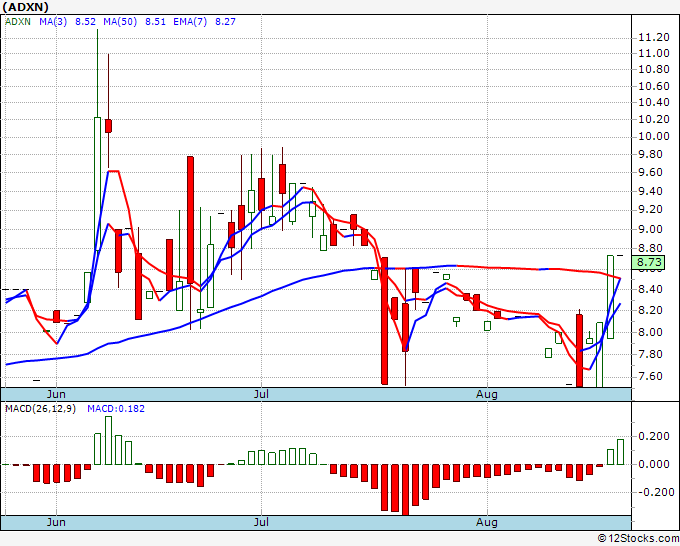Select the green ADXN legend label

point(18,21)
